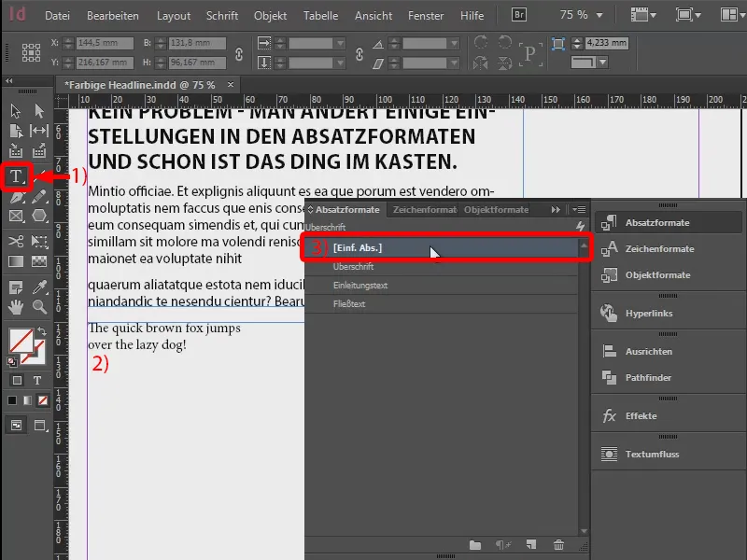
Task: Flip selection horizontally
Action: click(481, 63)
